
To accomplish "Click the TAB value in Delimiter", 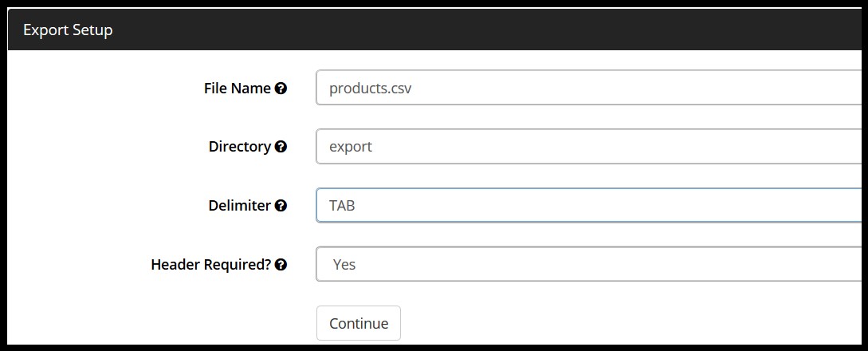I will [x=342, y=206].
